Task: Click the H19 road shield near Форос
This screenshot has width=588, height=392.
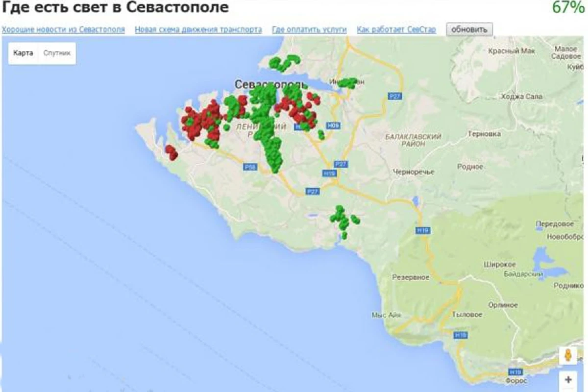Action: tap(515, 372)
